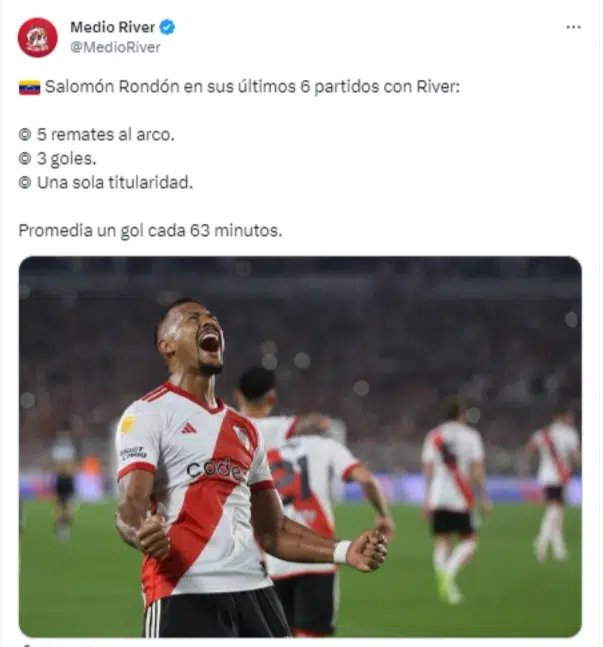Open the tweet photo of the celebrating player
The height and width of the screenshot is (647, 603).
click(x=300, y=447)
